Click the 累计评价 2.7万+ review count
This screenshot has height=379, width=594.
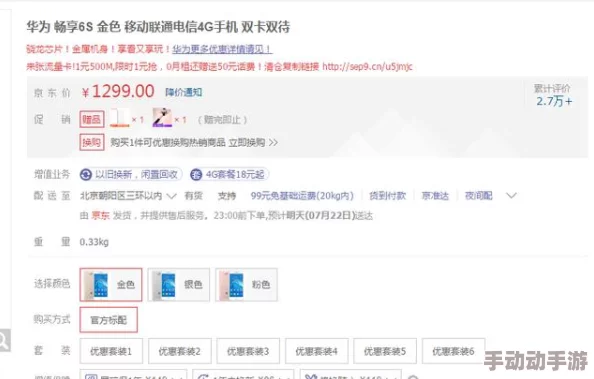pyautogui.click(x=553, y=95)
